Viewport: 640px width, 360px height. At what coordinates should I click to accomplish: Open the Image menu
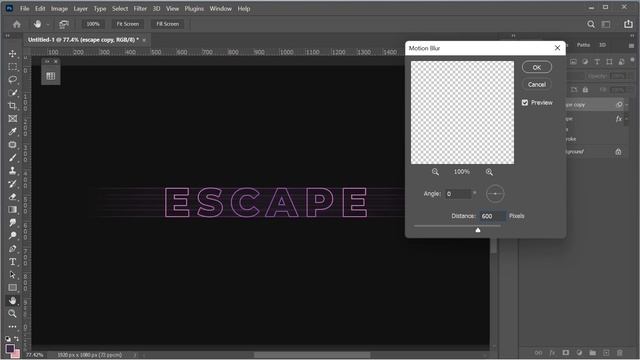59,9
